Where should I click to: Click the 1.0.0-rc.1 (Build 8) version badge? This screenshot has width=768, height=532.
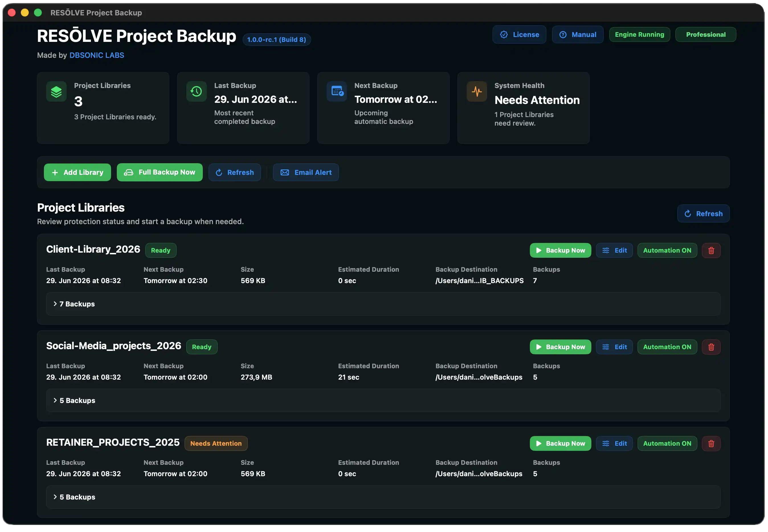(x=276, y=40)
